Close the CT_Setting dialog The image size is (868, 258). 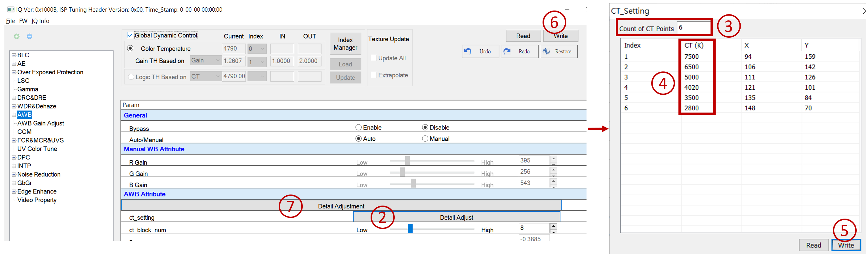point(864,11)
